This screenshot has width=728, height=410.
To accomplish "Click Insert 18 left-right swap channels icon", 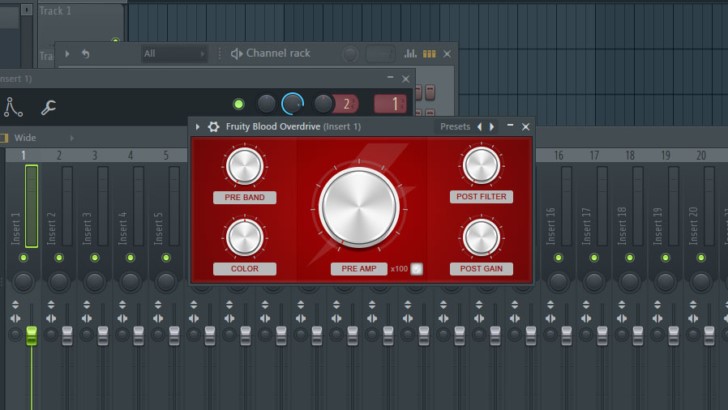I will pos(622,319).
